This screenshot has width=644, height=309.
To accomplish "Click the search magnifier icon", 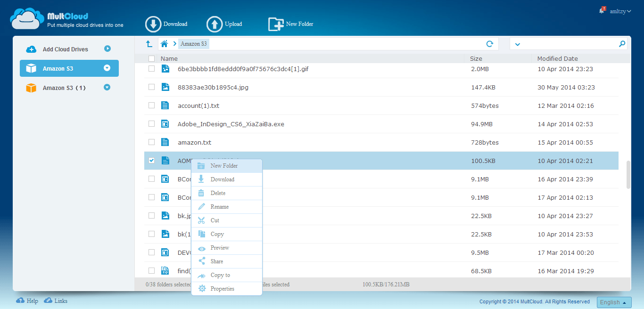I will click(622, 43).
